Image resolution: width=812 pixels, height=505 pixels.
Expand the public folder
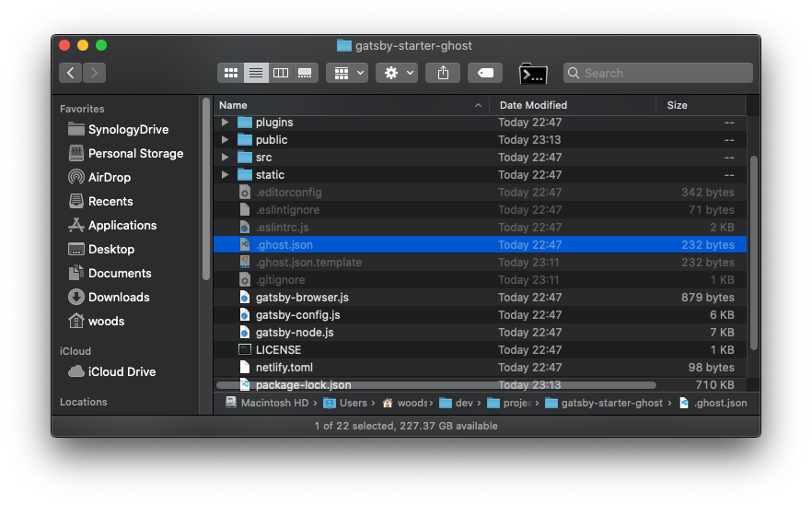225,140
